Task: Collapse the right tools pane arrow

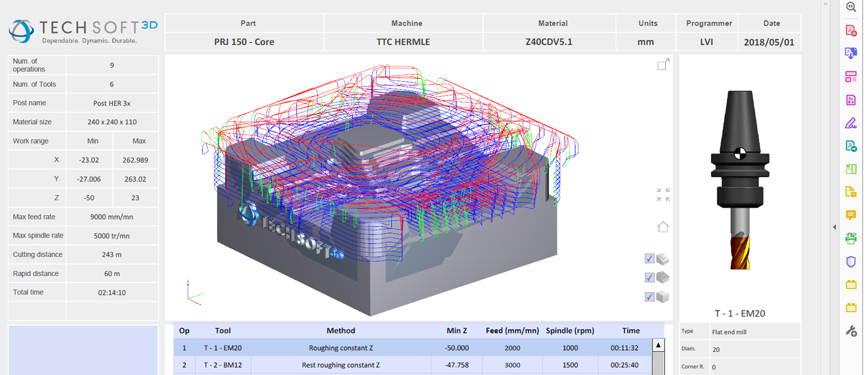Action: tap(834, 227)
